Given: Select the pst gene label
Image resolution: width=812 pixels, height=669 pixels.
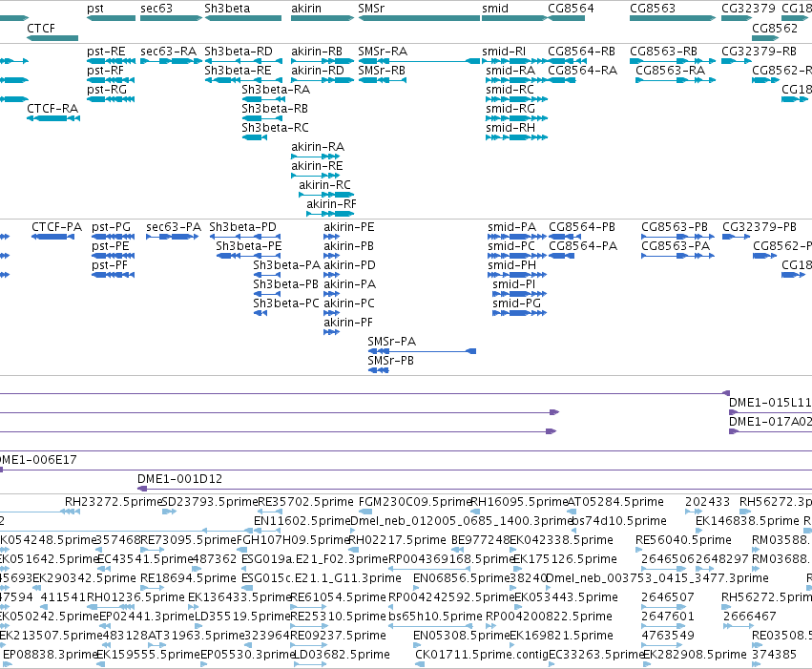Looking at the screenshot, I should (95, 9).
